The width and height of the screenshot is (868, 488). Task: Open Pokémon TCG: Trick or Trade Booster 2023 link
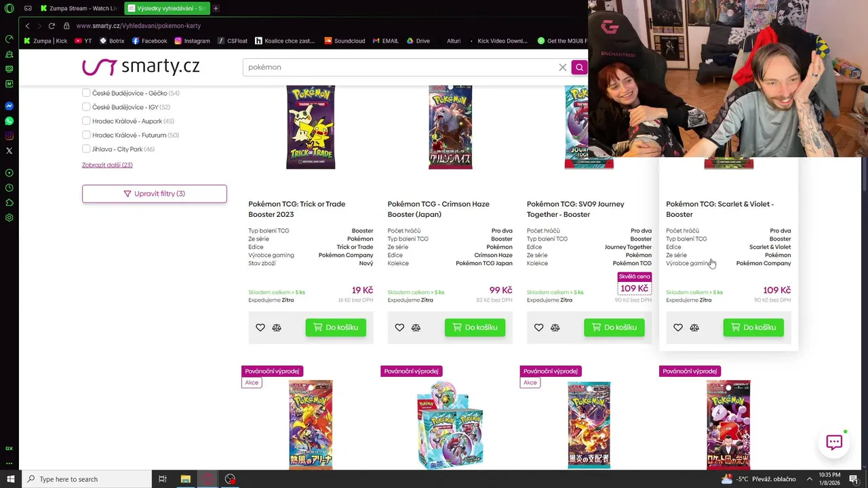[x=297, y=209]
